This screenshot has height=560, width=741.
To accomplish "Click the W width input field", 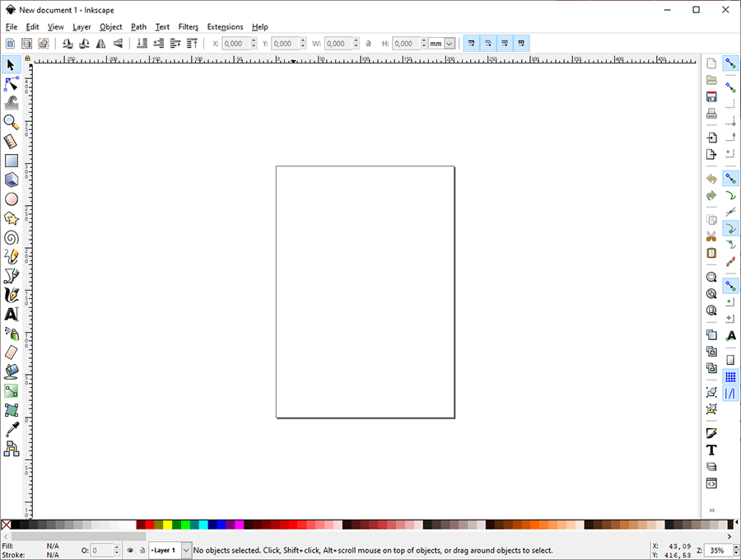I will pos(338,44).
